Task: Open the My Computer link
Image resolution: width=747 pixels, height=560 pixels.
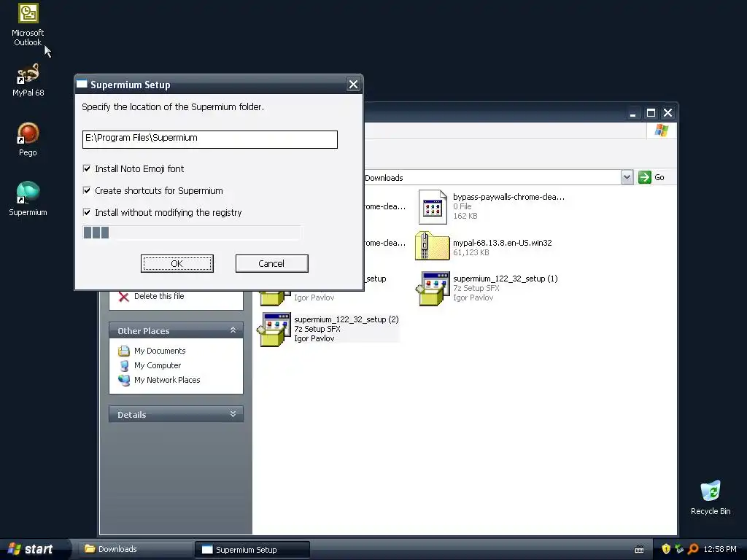Action: 158,366
